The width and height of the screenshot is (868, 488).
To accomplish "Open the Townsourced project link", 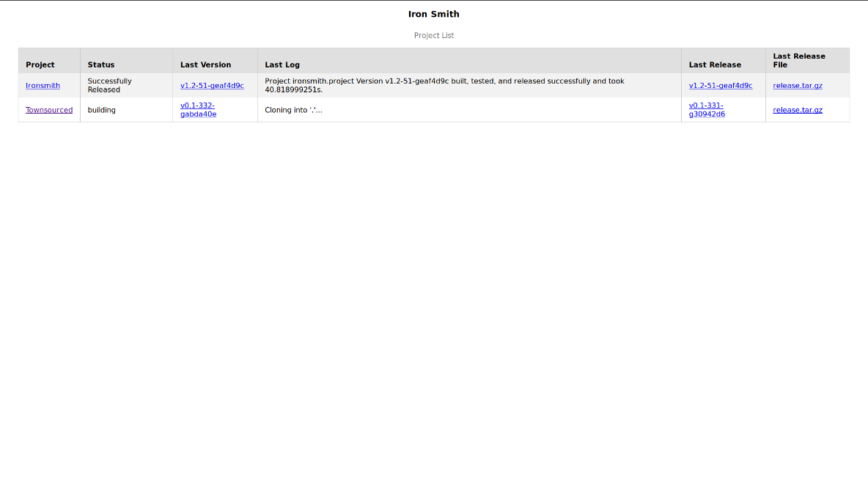I will tap(48, 110).
